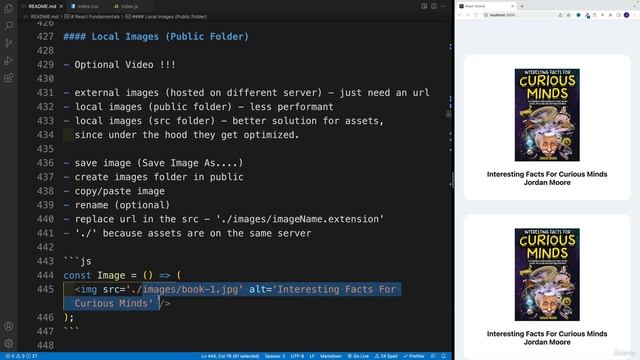Start Go Live server
The image size is (640, 360).
click(358, 356)
